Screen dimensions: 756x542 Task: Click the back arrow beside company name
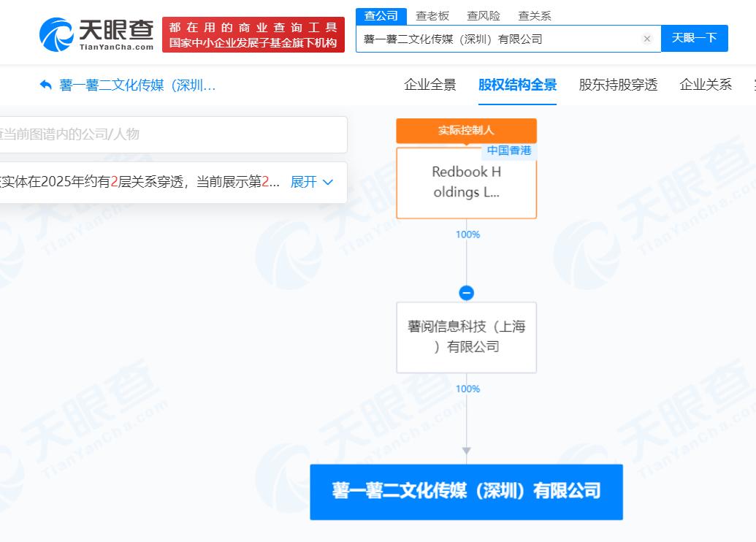pyautogui.click(x=46, y=85)
